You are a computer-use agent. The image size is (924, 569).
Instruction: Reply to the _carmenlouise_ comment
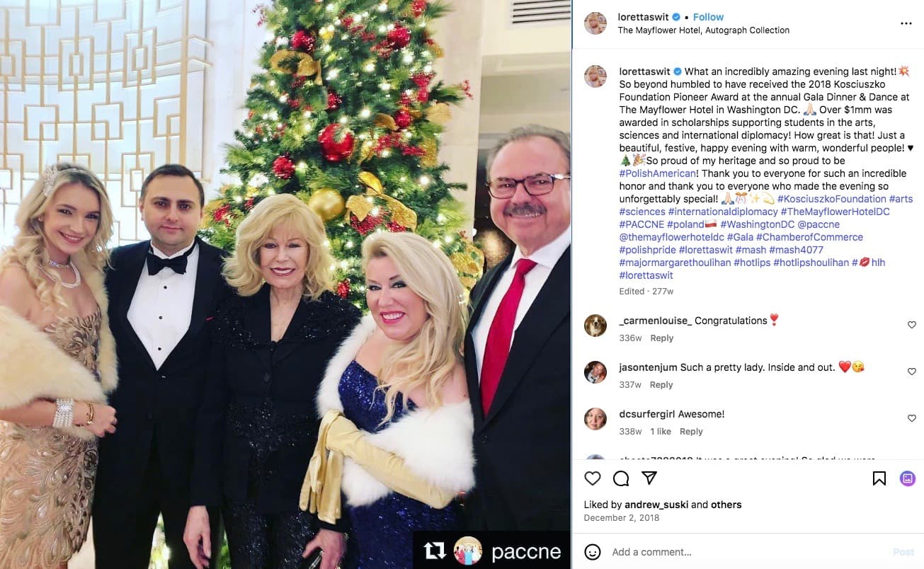[x=662, y=338]
